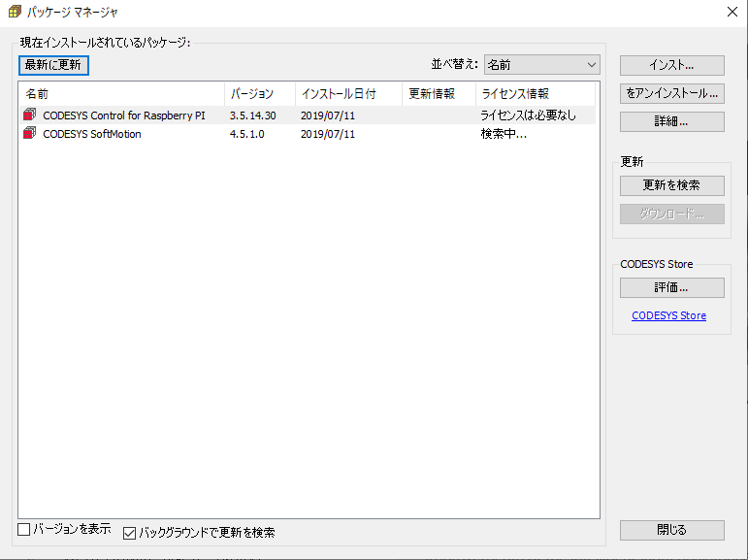Sort by the バージョン column header
The width and height of the screenshot is (748, 560).
click(x=260, y=94)
